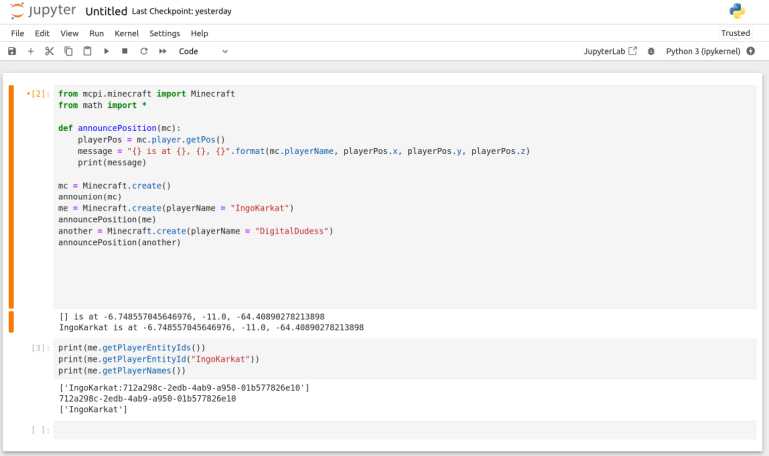Restart the kernel
This screenshot has width=769, height=456.
144,51
